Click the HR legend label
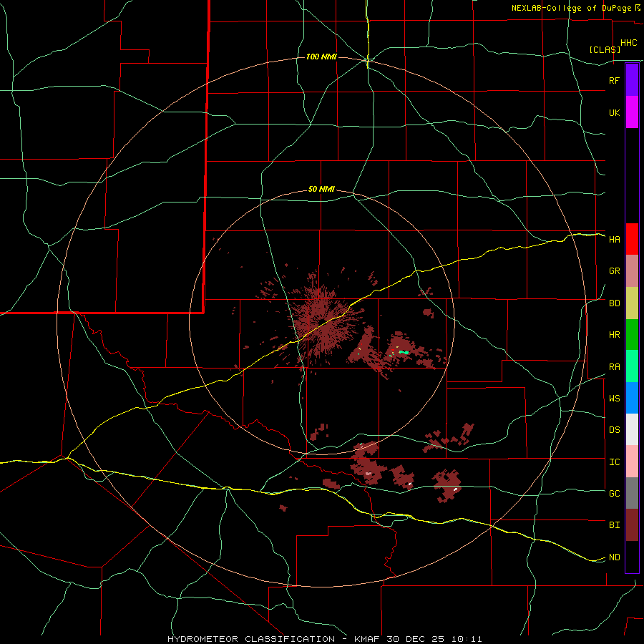The height and width of the screenshot is (644, 644). [x=614, y=335]
